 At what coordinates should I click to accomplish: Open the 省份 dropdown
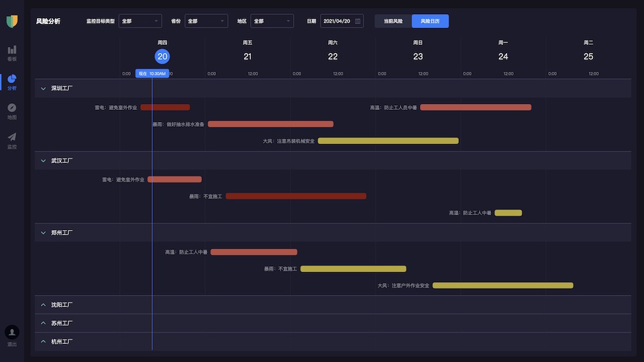pos(206,21)
